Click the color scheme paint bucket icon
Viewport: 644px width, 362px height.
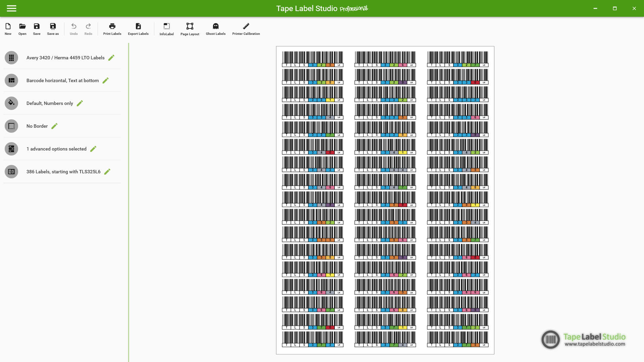point(11,103)
